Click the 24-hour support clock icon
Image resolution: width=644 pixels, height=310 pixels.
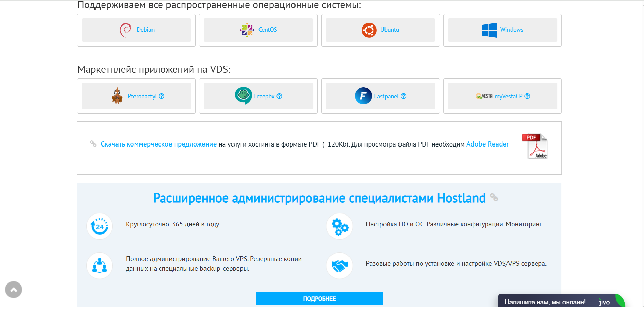[100, 226]
